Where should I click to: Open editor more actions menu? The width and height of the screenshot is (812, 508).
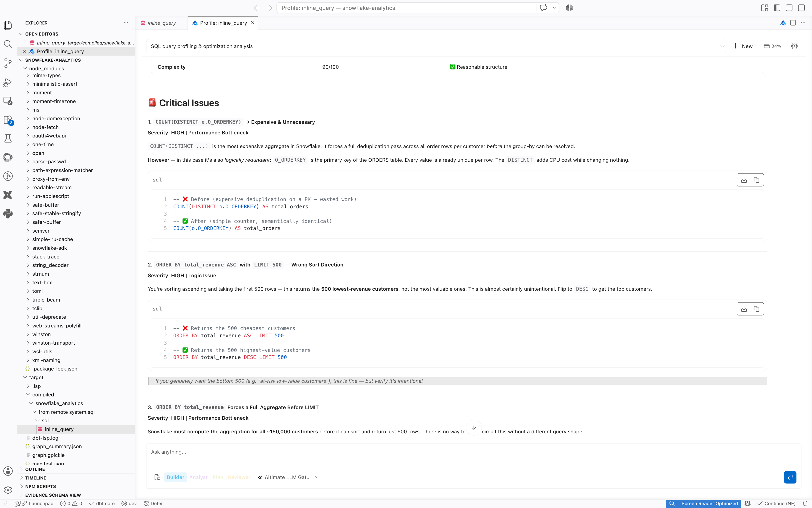point(803,23)
